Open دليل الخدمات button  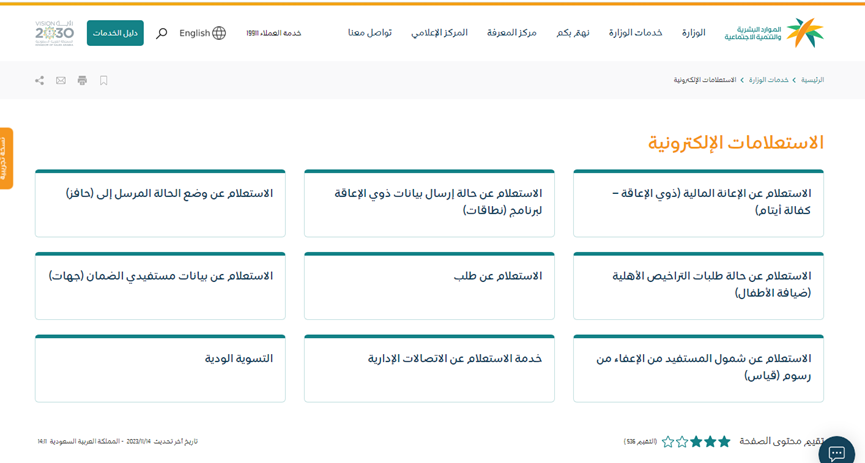[x=115, y=33]
